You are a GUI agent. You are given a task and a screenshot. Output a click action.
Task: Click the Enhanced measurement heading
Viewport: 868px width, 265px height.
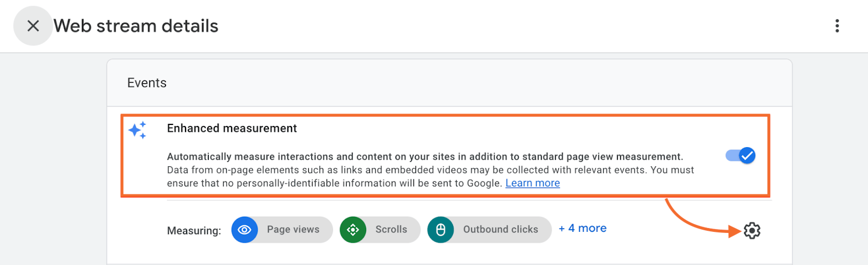(x=232, y=128)
